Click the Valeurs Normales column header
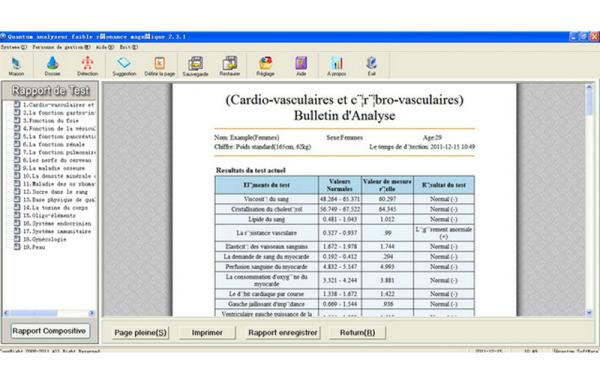The width and height of the screenshot is (600, 386). 340,185
